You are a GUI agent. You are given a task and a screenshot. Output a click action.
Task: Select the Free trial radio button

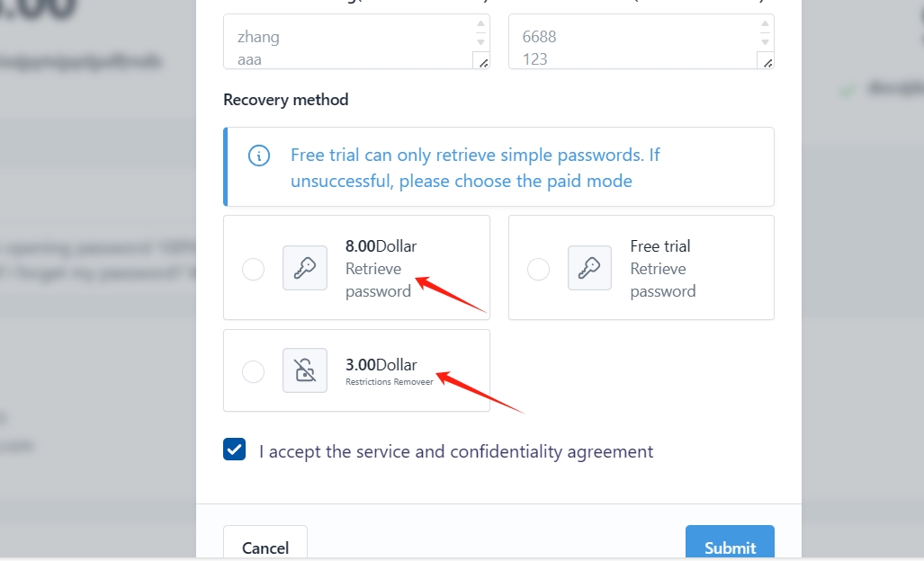(538, 269)
